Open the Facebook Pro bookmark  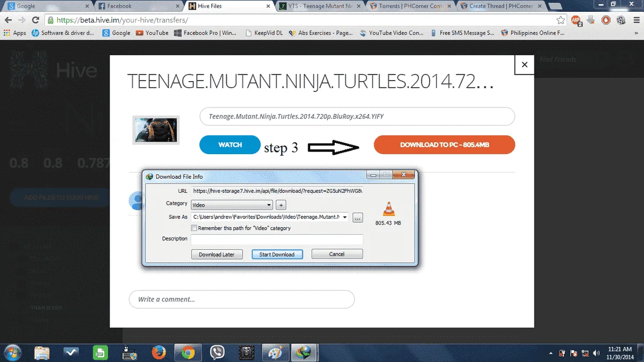(205, 33)
